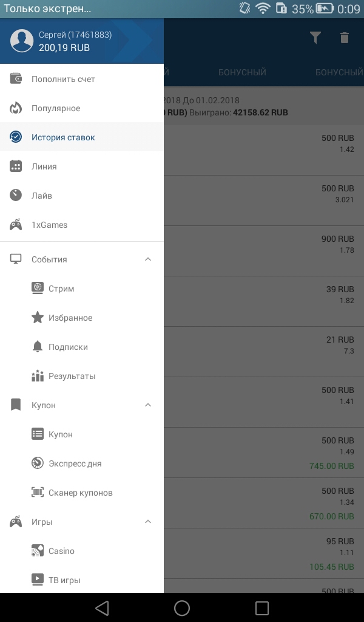The width and height of the screenshot is (364, 622).
Task: Tap the flame icon for Популярное
Action: point(16,108)
